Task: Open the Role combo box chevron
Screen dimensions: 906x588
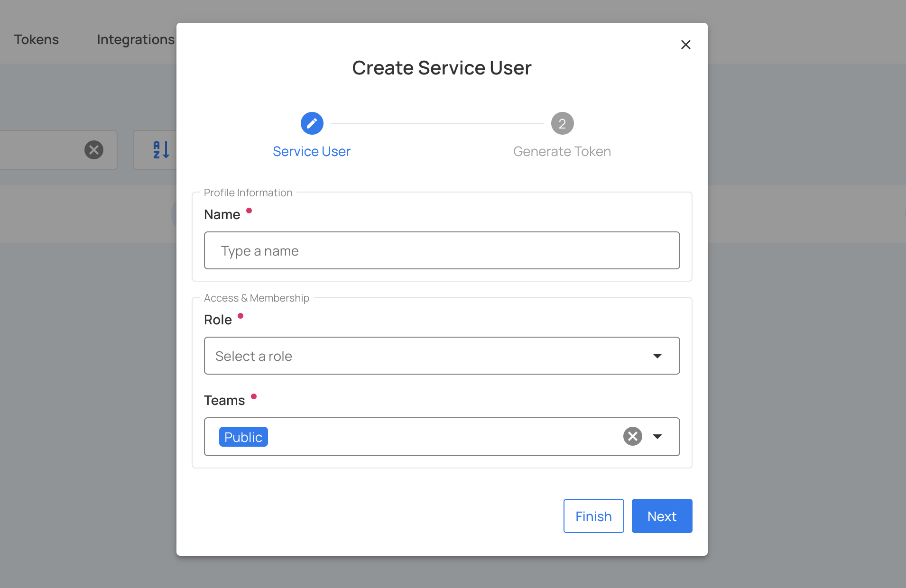Action: coord(658,356)
